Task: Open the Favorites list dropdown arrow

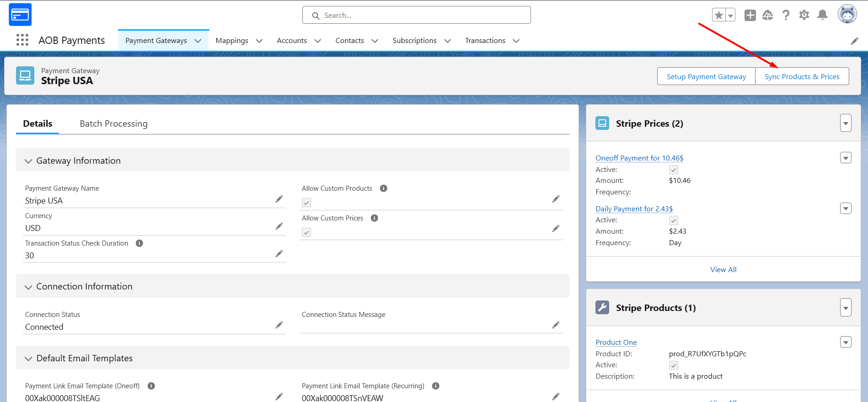Action: pyautogui.click(x=730, y=15)
